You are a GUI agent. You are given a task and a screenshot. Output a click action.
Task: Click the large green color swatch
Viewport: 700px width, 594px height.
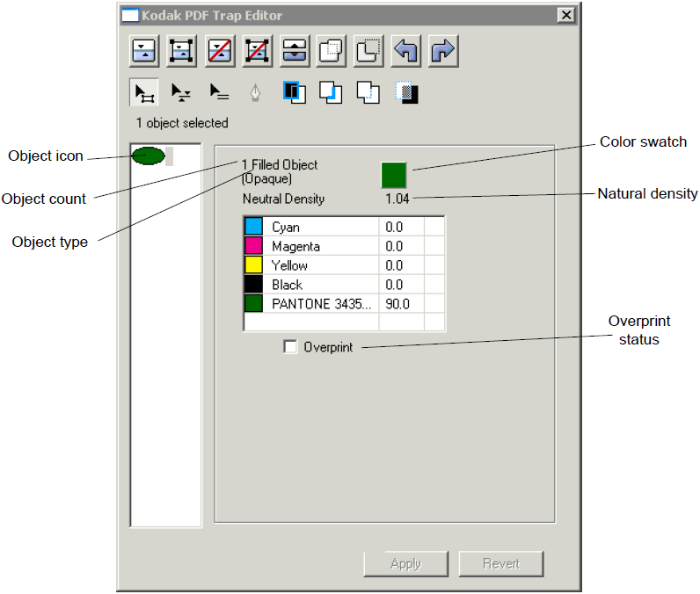coord(393,175)
